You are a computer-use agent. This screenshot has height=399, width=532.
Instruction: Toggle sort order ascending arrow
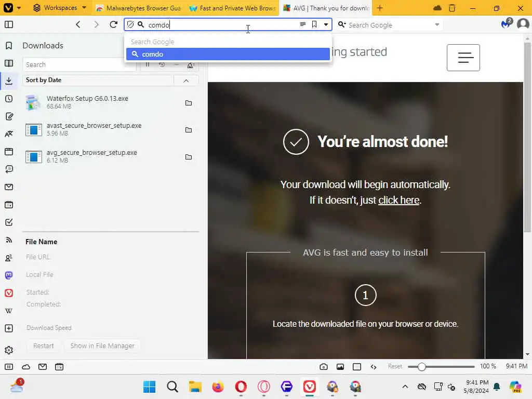coord(186,81)
